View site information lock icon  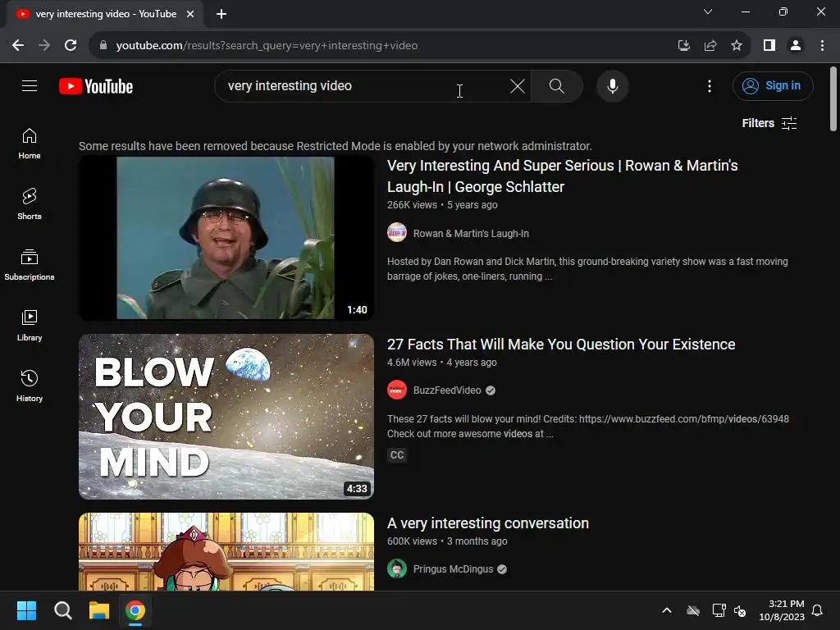103,46
